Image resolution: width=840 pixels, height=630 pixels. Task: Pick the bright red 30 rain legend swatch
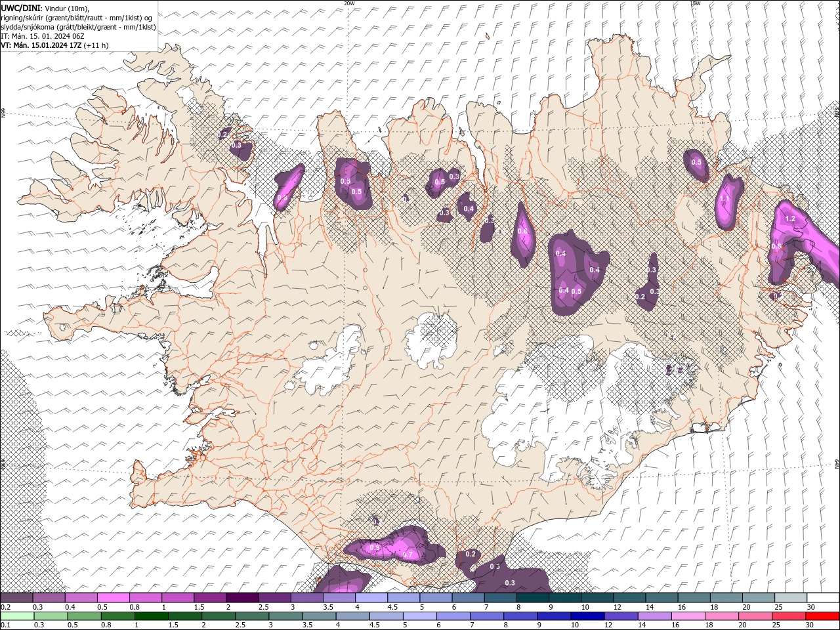(x=822, y=616)
